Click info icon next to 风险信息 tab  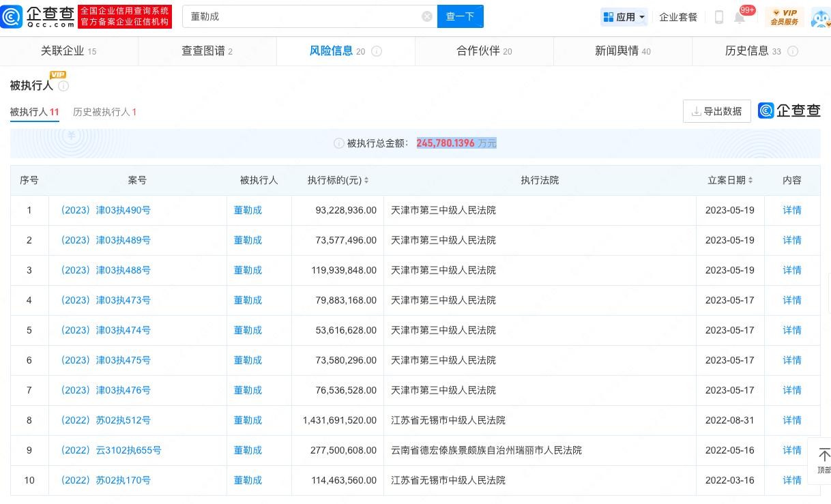(377, 51)
